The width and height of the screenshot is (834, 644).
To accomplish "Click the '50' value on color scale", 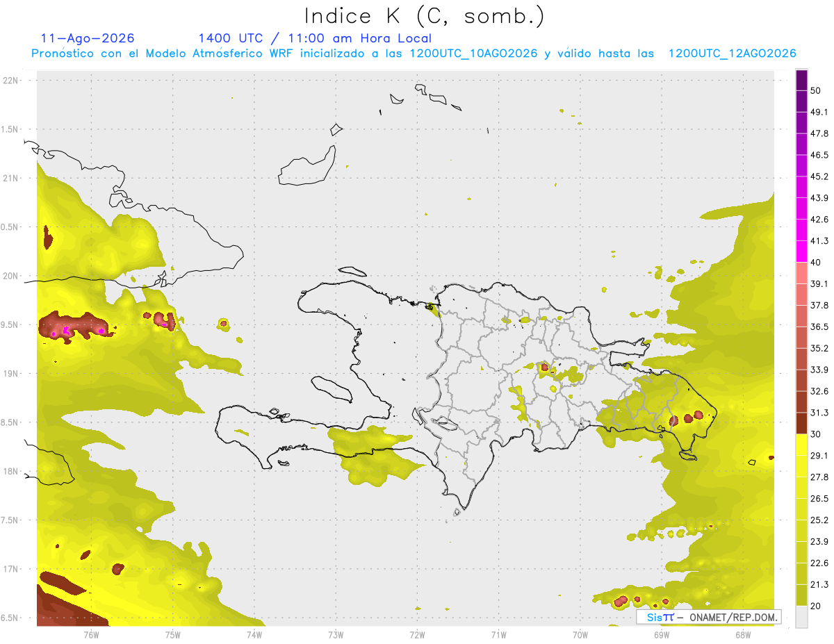I will [x=816, y=90].
